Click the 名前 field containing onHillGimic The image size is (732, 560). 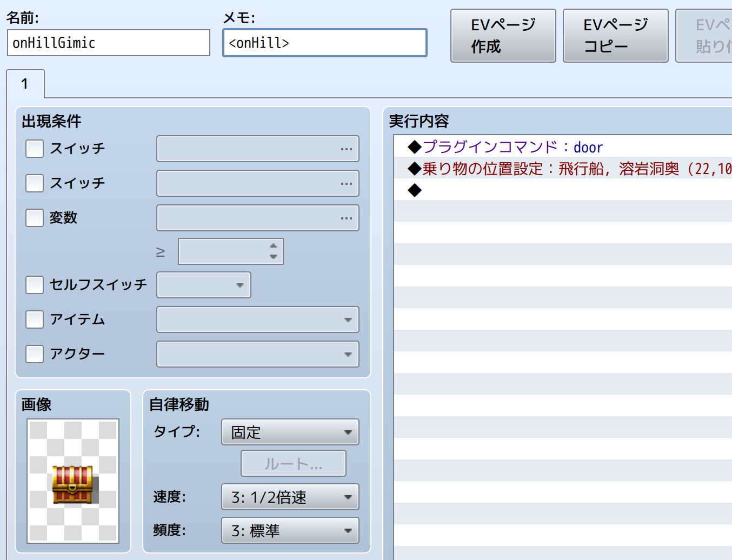point(108,43)
